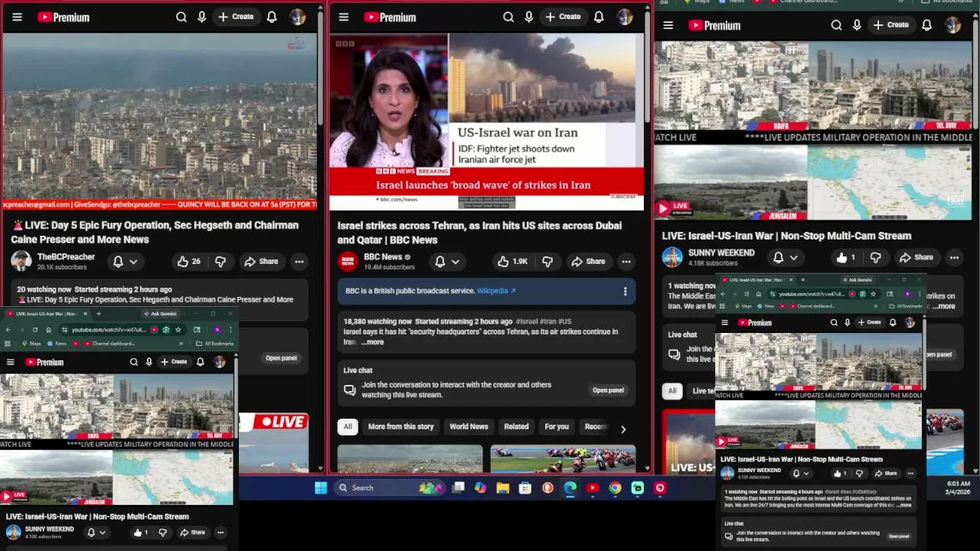980x551 pixels.
Task: Open the guide menu in TheBCPreacher window
Action: tap(17, 17)
